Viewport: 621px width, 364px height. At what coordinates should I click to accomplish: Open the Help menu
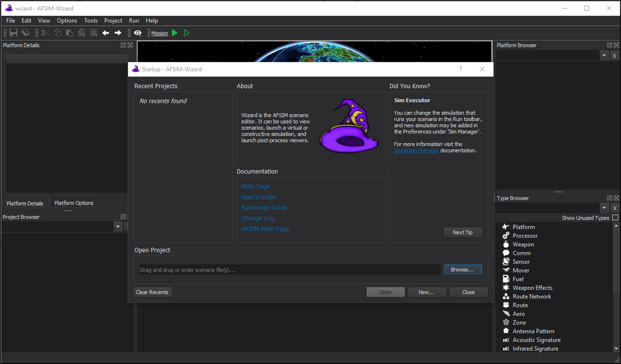point(152,20)
